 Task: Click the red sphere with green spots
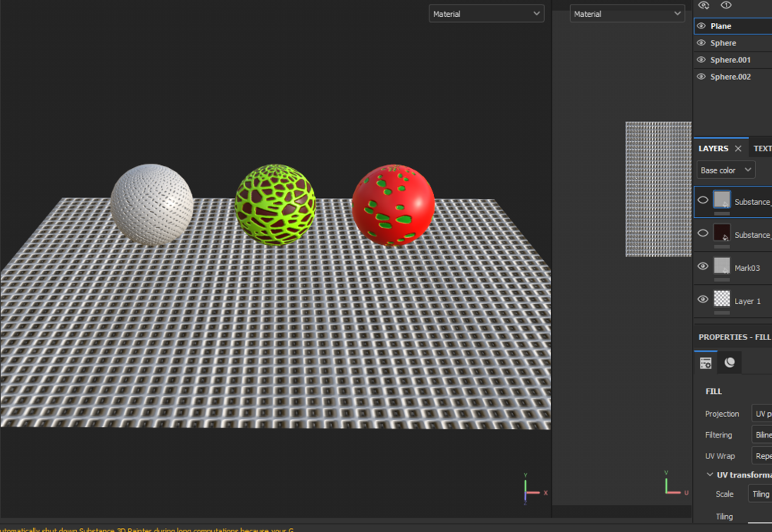click(393, 205)
